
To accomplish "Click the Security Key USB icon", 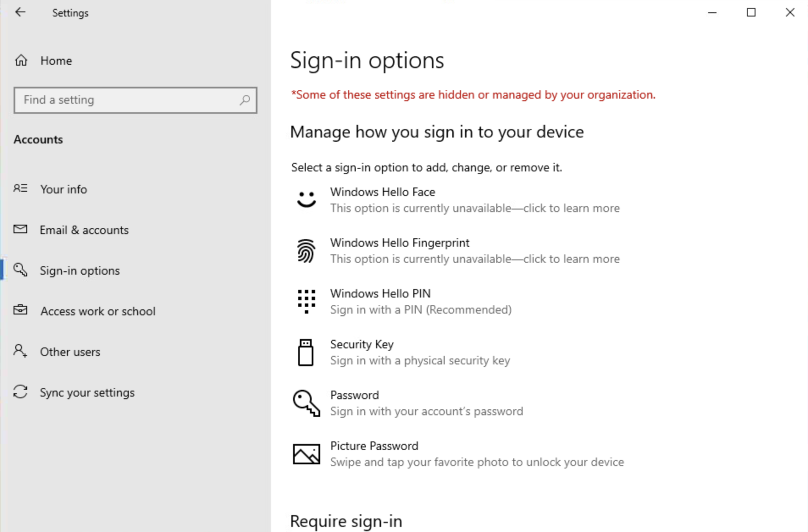I will point(306,352).
